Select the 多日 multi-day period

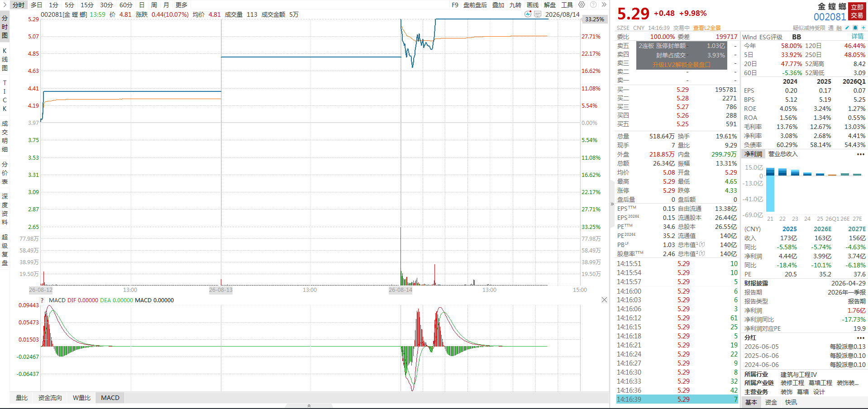[37, 5]
